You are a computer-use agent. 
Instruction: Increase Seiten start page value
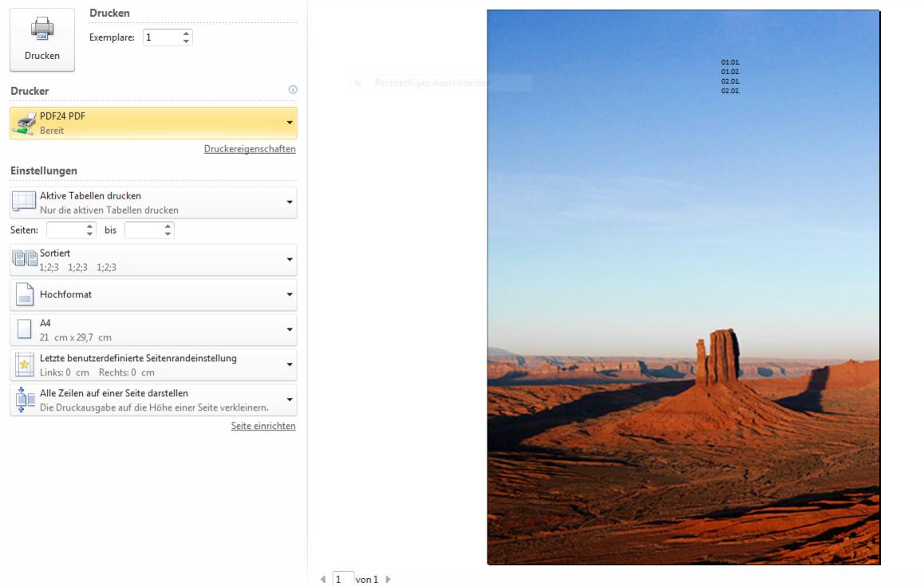pyautogui.click(x=89, y=226)
